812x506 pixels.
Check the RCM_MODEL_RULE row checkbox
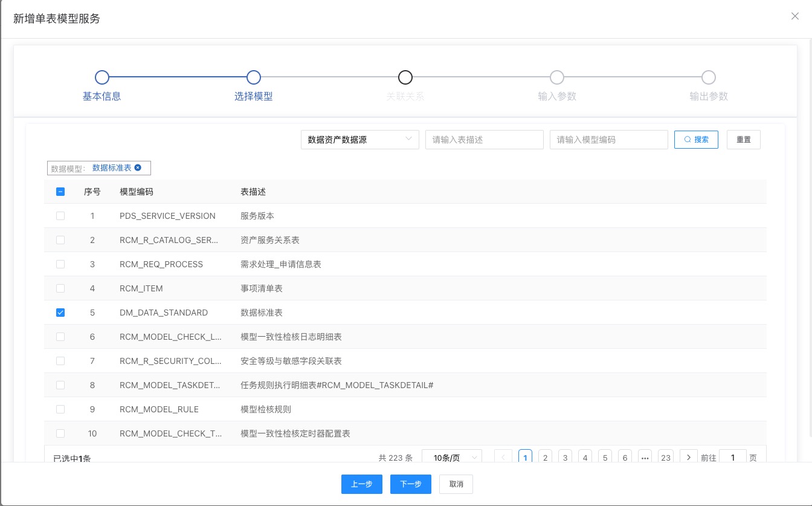pyautogui.click(x=60, y=409)
